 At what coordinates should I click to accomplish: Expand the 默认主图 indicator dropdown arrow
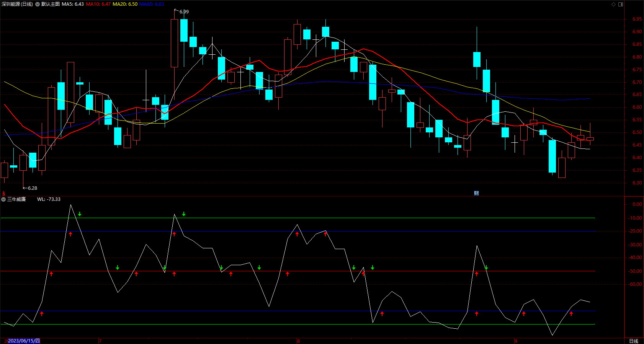point(38,4)
